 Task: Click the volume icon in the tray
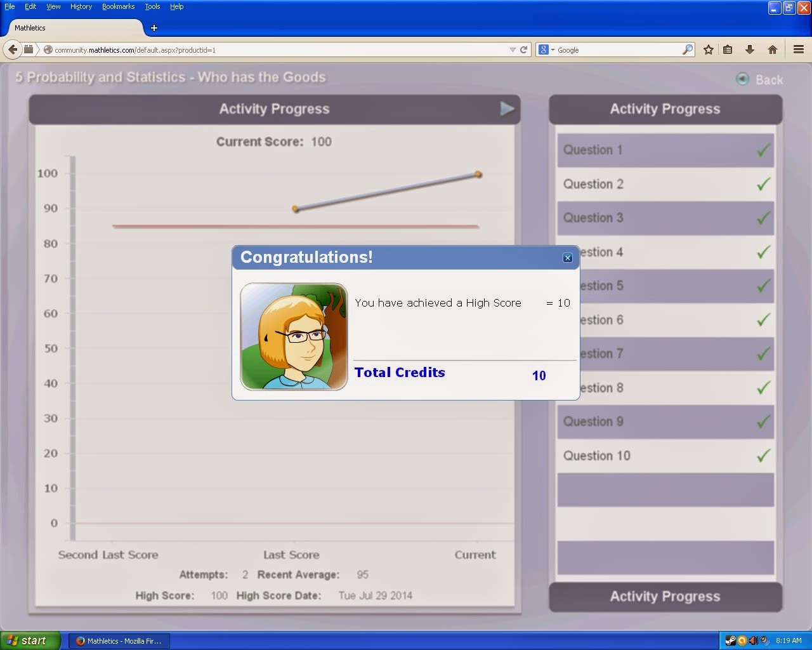tap(754, 640)
